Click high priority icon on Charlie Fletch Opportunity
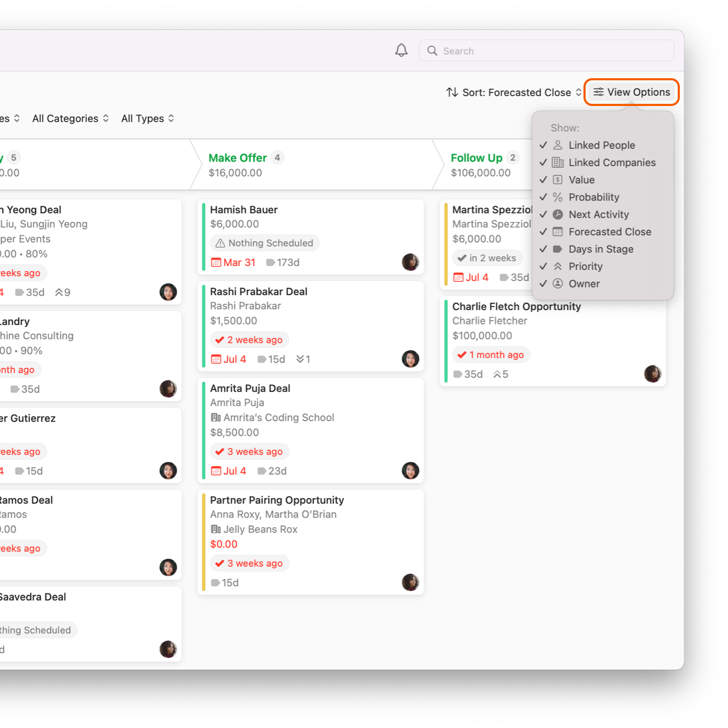Image resolution: width=728 pixels, height=728 pixels. pyautogui.click(x=497, y=374)
